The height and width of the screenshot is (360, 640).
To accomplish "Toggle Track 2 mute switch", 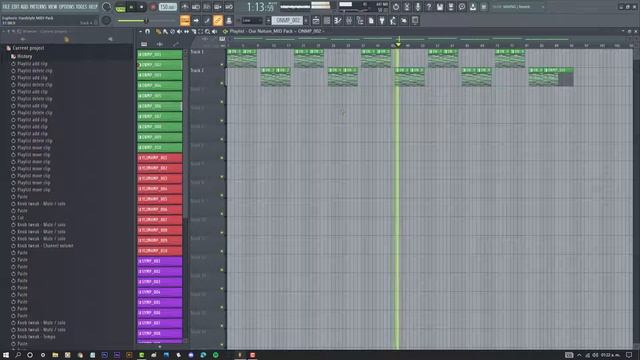I will click(222, 83).
